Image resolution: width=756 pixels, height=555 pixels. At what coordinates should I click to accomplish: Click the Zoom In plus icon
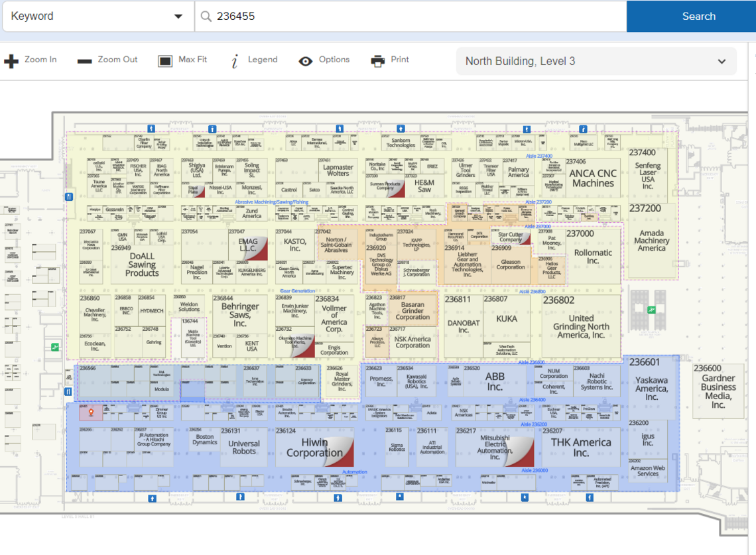pyautogui.click(x=11, y=61)
